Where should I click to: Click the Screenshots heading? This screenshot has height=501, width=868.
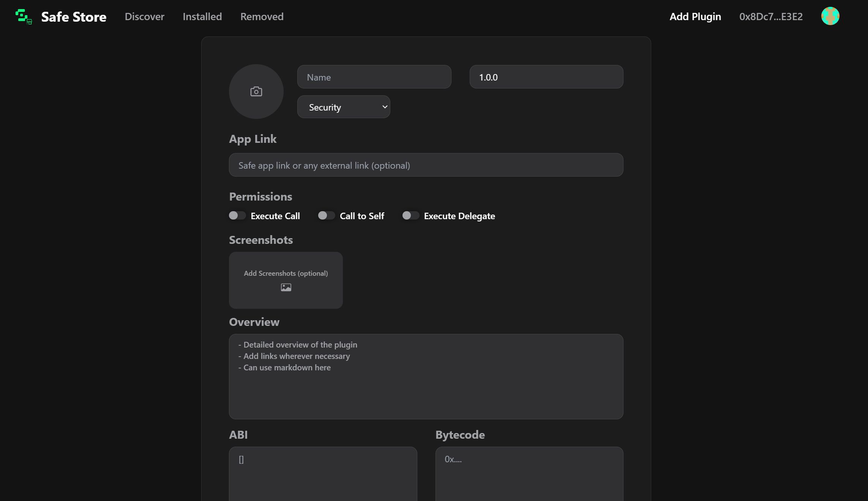click(261, 240)
